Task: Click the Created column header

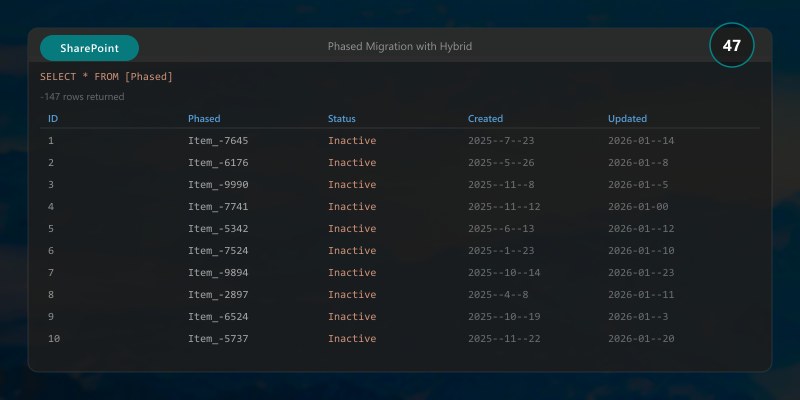Action: 485,118
